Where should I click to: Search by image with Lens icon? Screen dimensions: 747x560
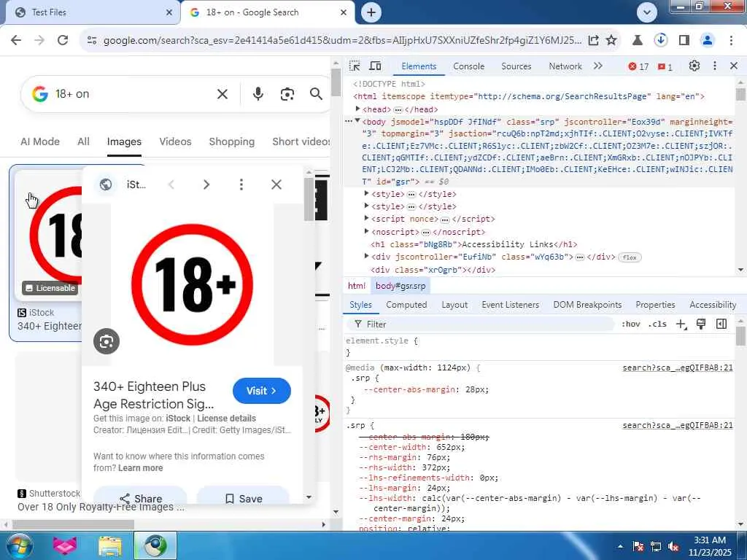click(287, 94)
